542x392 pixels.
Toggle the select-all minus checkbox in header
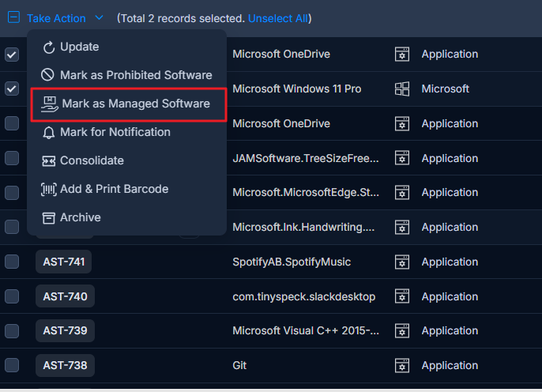pyautogui.click(x=13, y=17)
